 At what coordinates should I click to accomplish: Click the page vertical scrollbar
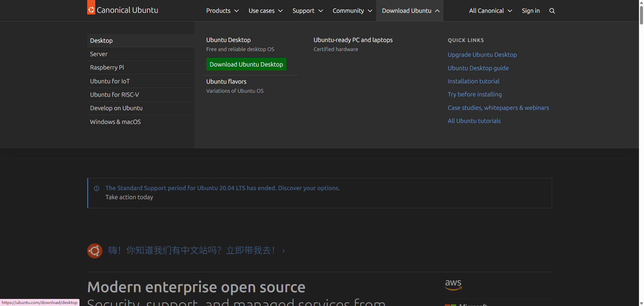tap(641, 151)
